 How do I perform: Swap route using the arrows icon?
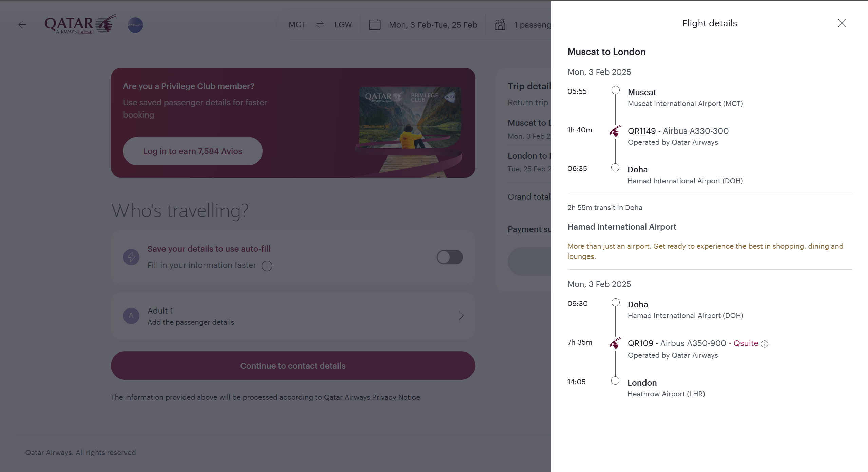[x=320, y=25]
